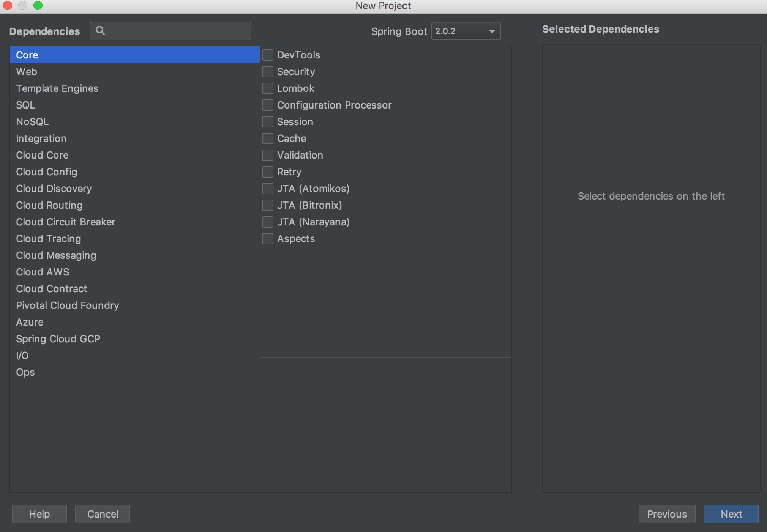Image resolution: width=767 pixels, height=532 pixels.
Task: Toggle the Aspects checkbox
Action: 268,239
